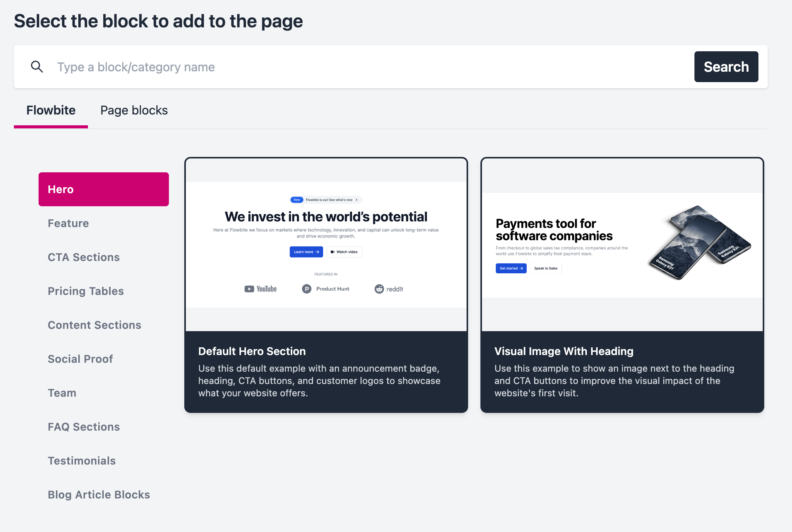Click the Product Hunt logo in hero preview

pyautogui.click(x=325, y=289)
